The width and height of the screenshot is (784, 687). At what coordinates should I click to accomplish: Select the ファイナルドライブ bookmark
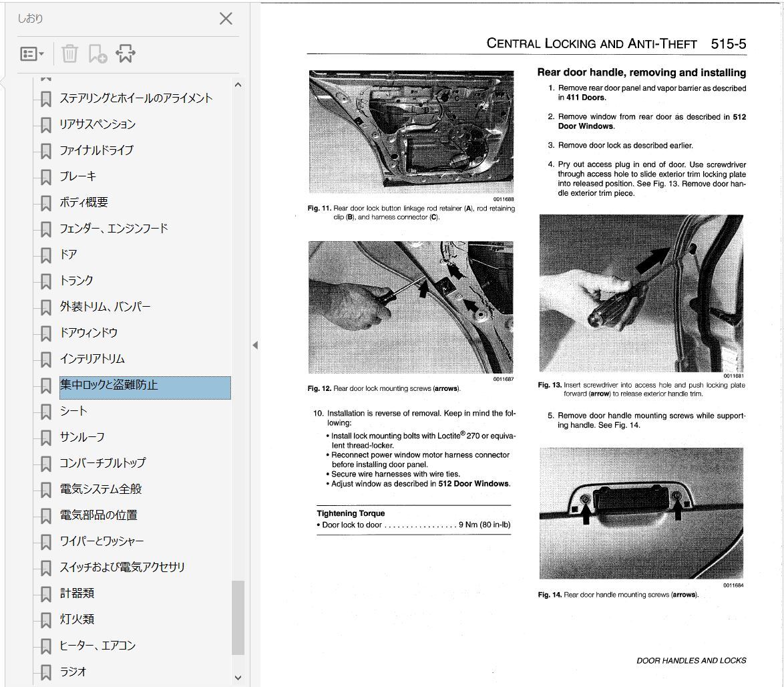click(97, 150)
